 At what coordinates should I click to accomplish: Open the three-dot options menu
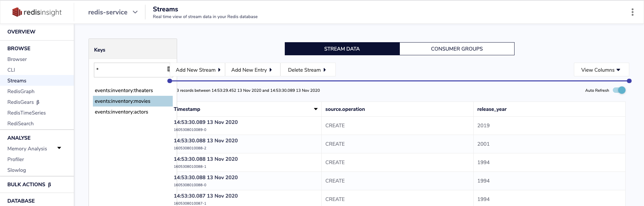632,12
